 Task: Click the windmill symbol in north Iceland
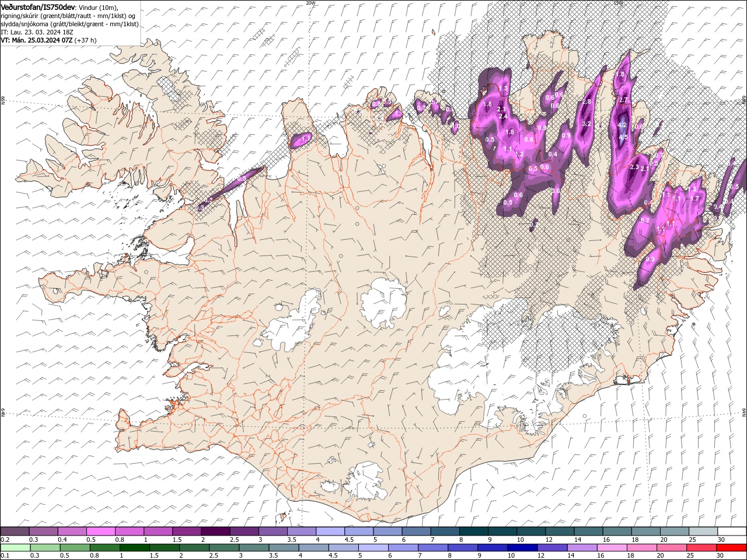(381, 170)
